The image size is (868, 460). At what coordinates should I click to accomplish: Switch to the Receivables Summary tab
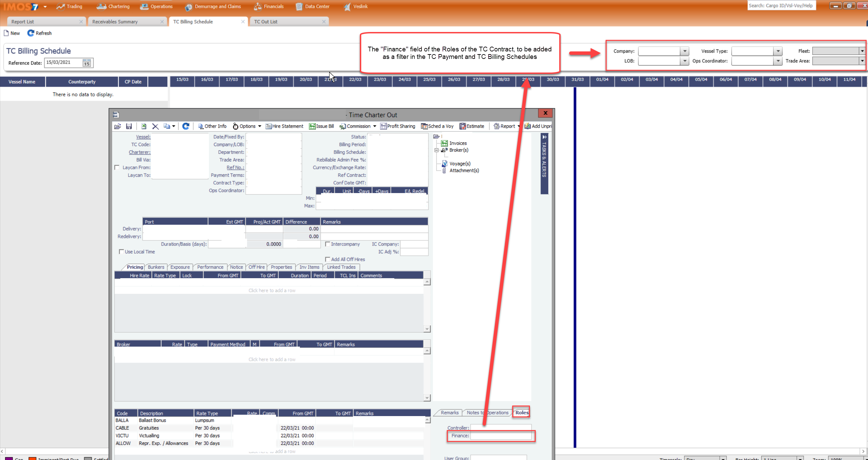115,21
